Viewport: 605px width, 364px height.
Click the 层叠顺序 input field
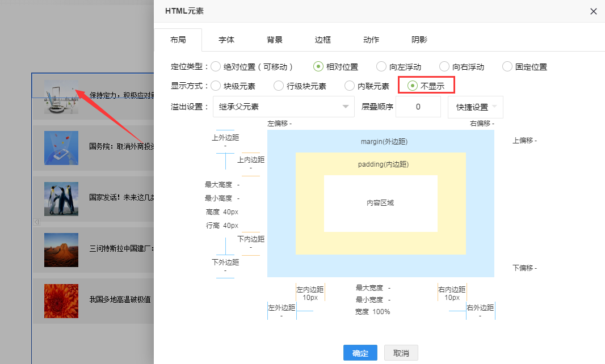418,107
